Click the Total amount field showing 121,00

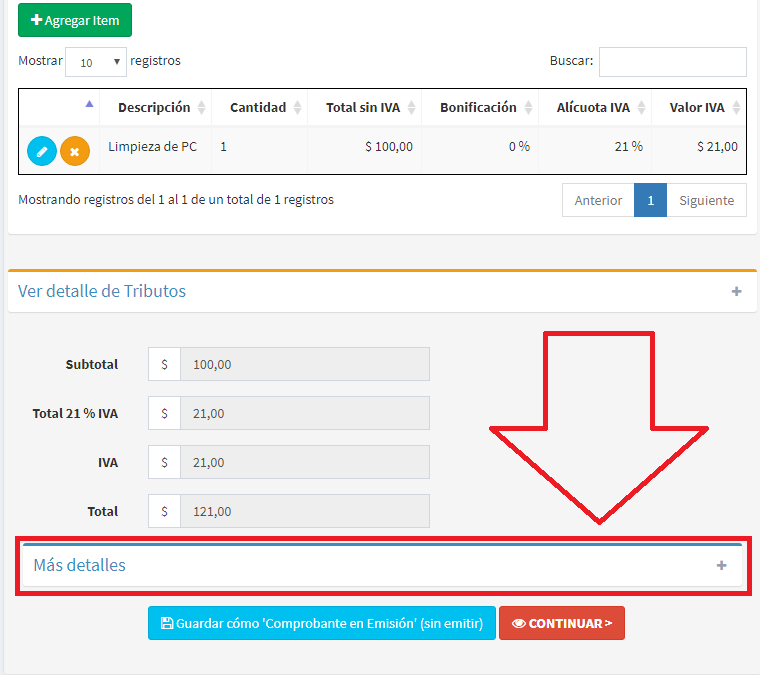[x=304, y=511]
